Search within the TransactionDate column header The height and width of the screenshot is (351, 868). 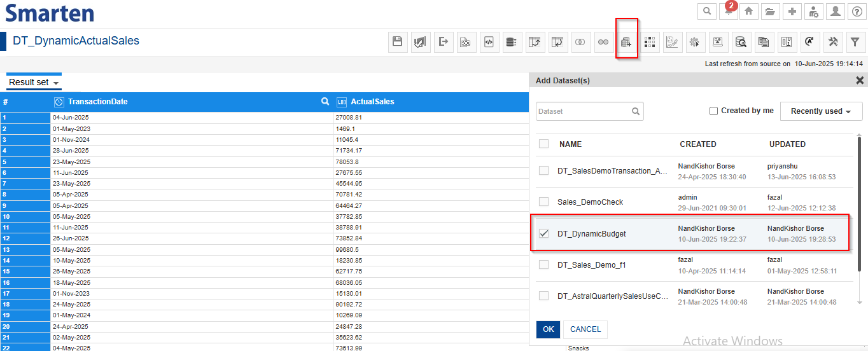325,101
